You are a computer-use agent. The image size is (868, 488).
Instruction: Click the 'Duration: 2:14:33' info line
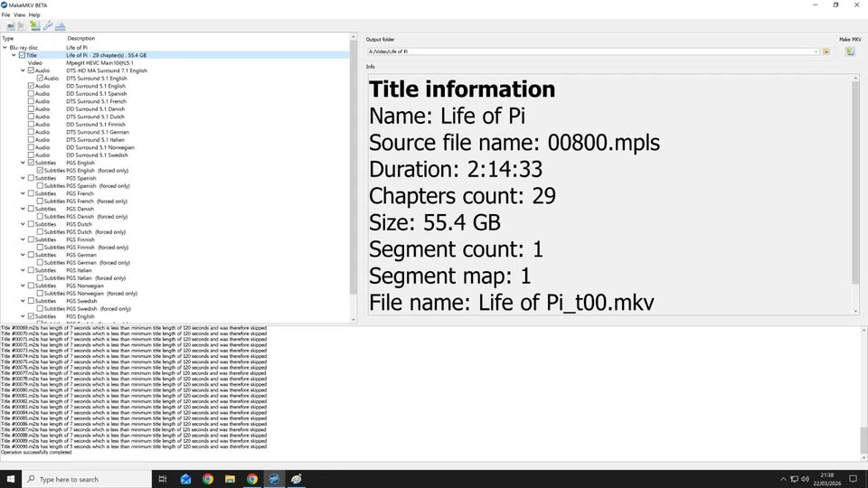456,169
